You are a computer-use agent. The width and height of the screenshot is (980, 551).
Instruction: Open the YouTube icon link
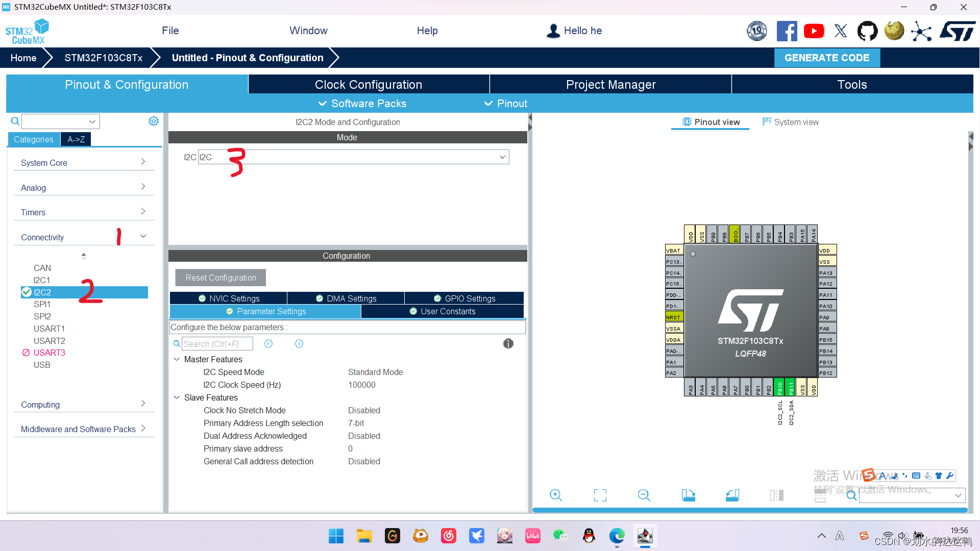click(814, 31)
